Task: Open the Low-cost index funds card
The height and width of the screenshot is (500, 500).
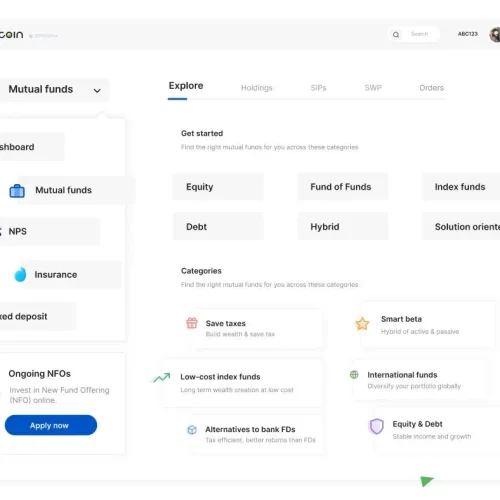Action: [242, 383]
